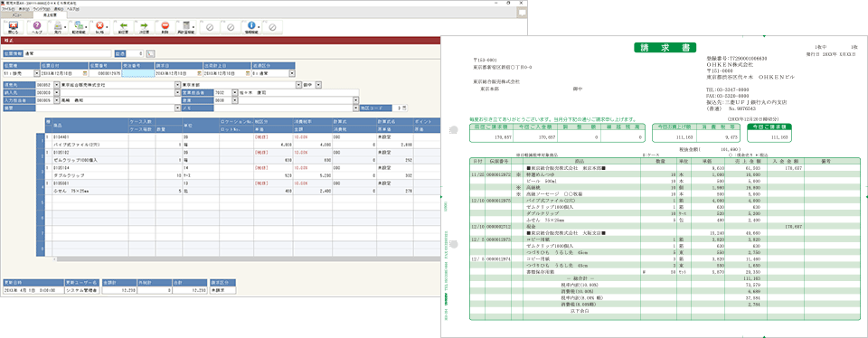
Task: Go to previous slip with green left arrow
Action: coord(123,27)
